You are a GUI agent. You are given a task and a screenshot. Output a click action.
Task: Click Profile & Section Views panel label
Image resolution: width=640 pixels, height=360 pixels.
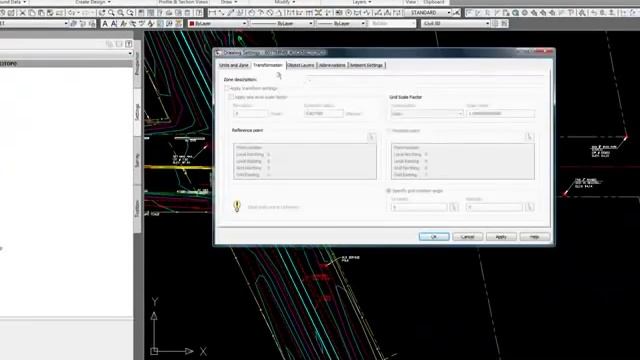point(183,2)
